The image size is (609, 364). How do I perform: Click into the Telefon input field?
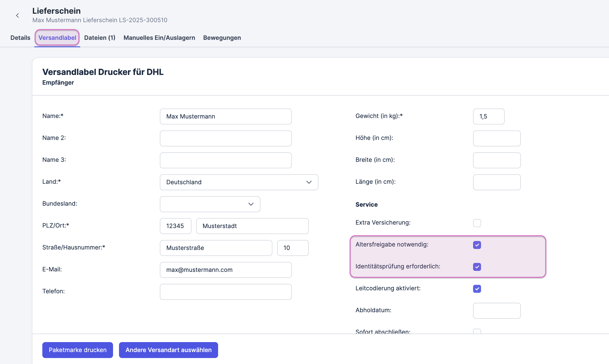[226, 292]
